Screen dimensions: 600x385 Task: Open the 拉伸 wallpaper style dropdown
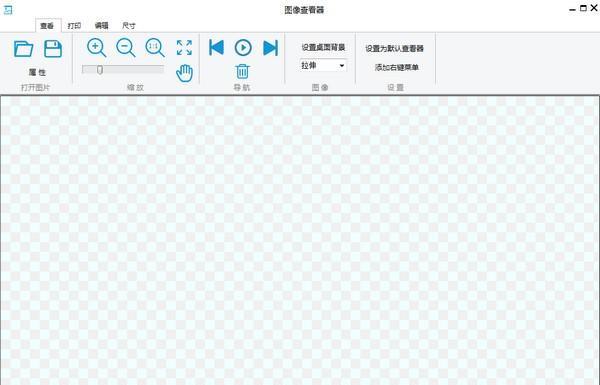coord(323,65)
